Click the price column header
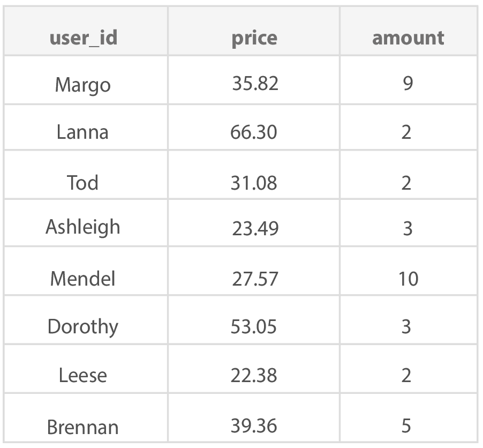The image size is (483, 448). (254, 38)
